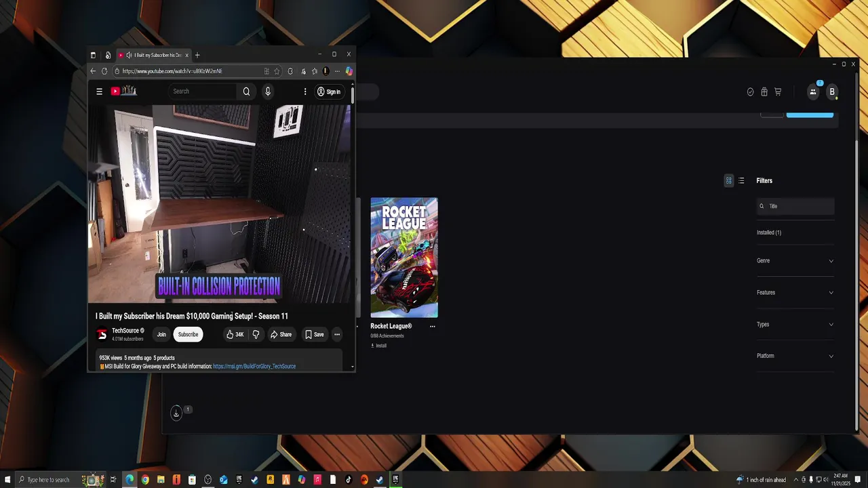Click the YouTube video player
868x488 pixels.
tap(219, 203)
